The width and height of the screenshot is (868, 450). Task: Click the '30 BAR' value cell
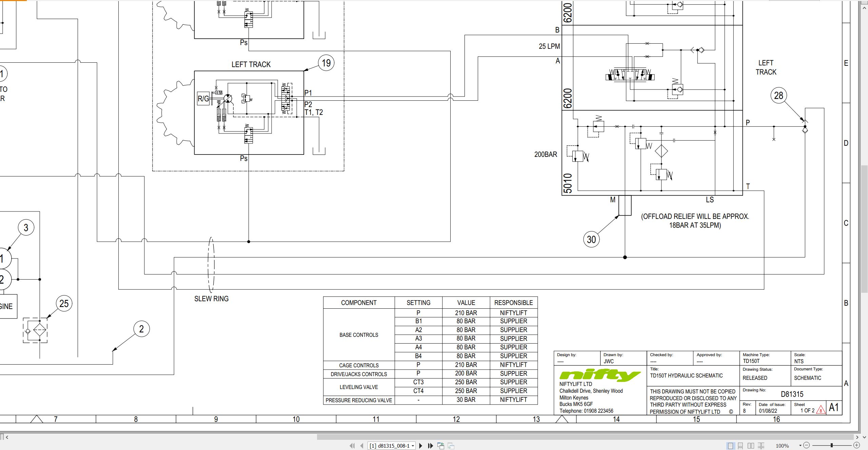pos(466,400)
